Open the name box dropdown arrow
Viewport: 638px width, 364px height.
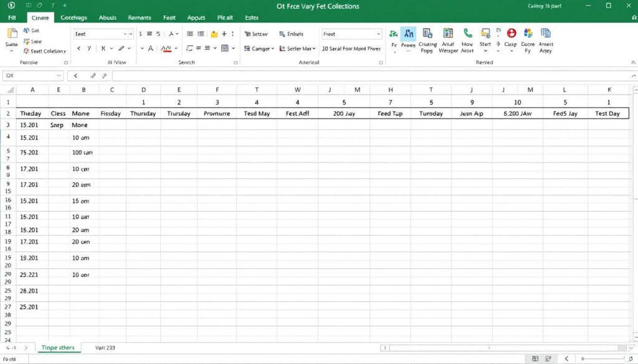59,75
